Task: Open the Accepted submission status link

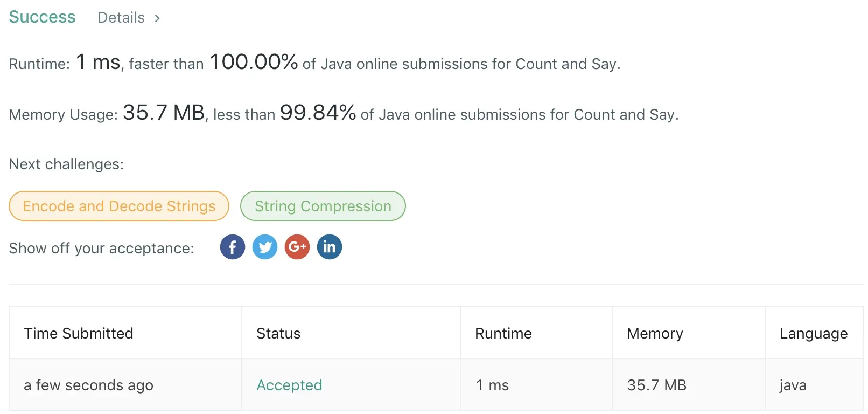Action: click(289, 385)
